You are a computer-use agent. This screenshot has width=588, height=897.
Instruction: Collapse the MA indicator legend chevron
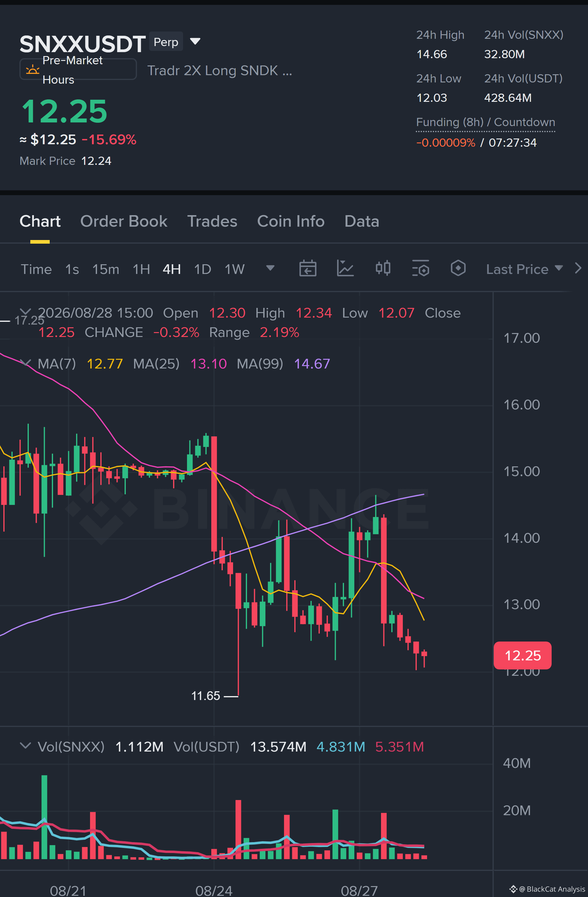[25, 363]
